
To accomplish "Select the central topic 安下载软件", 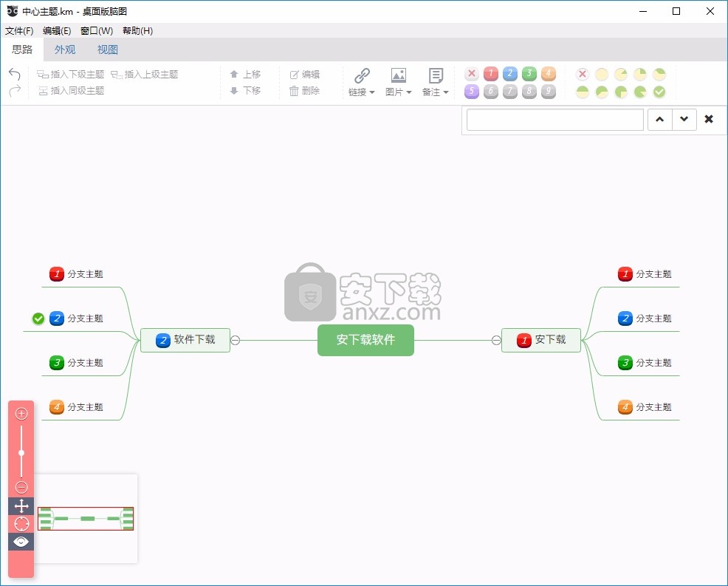I will (366, 340).
